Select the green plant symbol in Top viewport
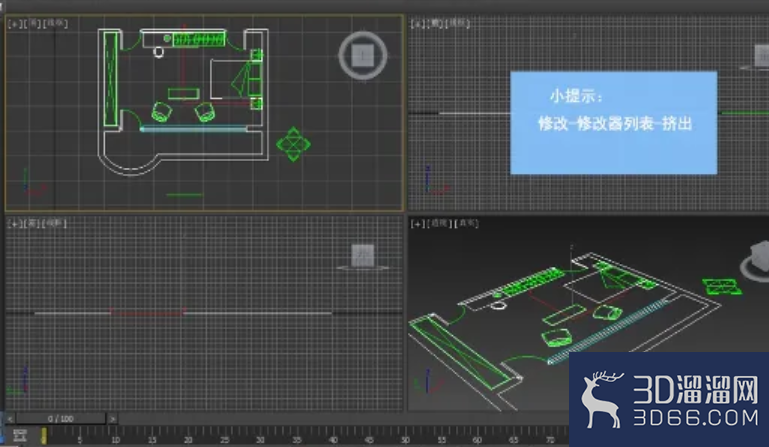 point(293,144)
